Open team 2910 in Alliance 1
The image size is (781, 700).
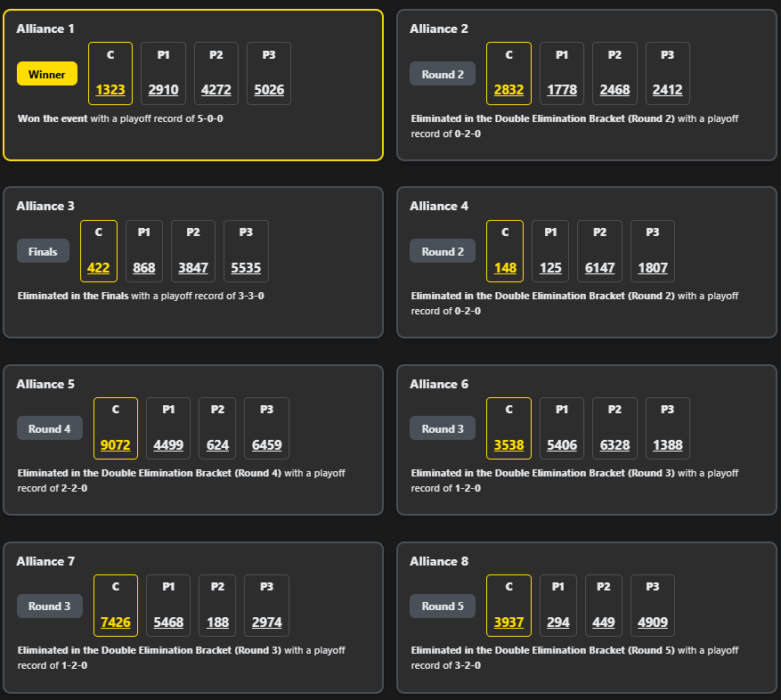click(x=163, y=90)
